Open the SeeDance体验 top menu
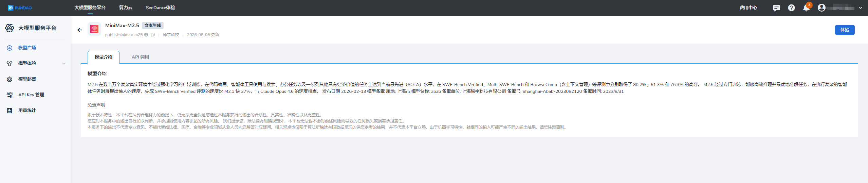 pos(160,7)
